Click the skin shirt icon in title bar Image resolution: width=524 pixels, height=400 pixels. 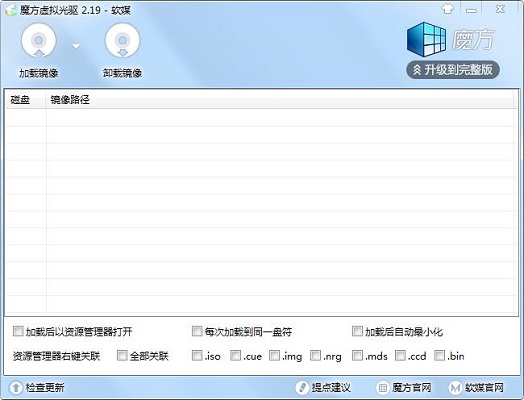tap(448, 9)
